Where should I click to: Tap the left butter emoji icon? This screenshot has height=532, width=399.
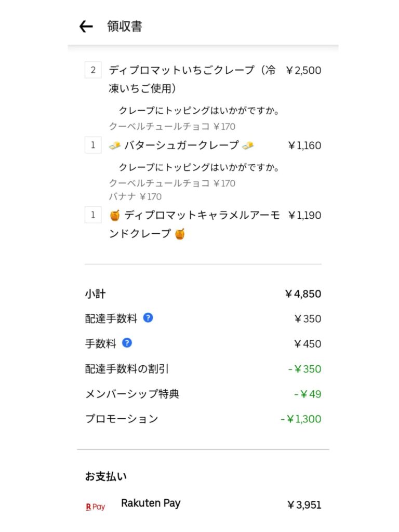(115, 145)
